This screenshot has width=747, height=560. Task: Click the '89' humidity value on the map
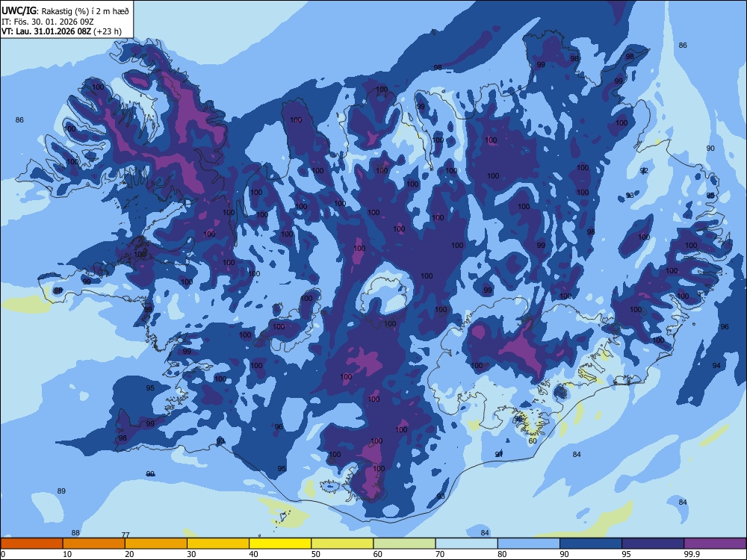pyautogui.click(x=61, y=491)
